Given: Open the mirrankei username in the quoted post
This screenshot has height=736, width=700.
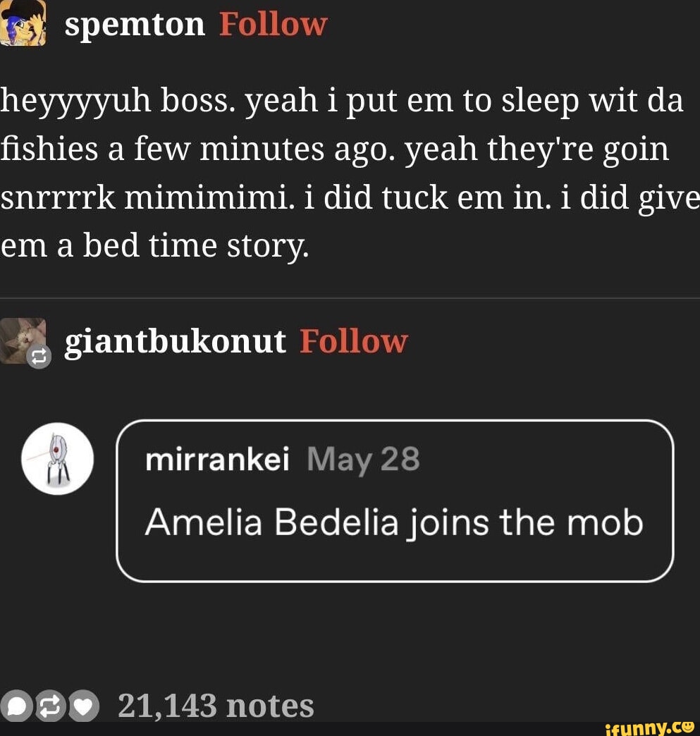Looking at the screenshot, I should (x=217, y=460).
